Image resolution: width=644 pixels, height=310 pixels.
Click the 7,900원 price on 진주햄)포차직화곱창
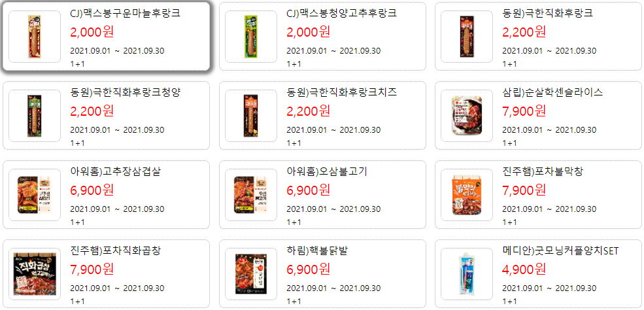tap(92, 269)
